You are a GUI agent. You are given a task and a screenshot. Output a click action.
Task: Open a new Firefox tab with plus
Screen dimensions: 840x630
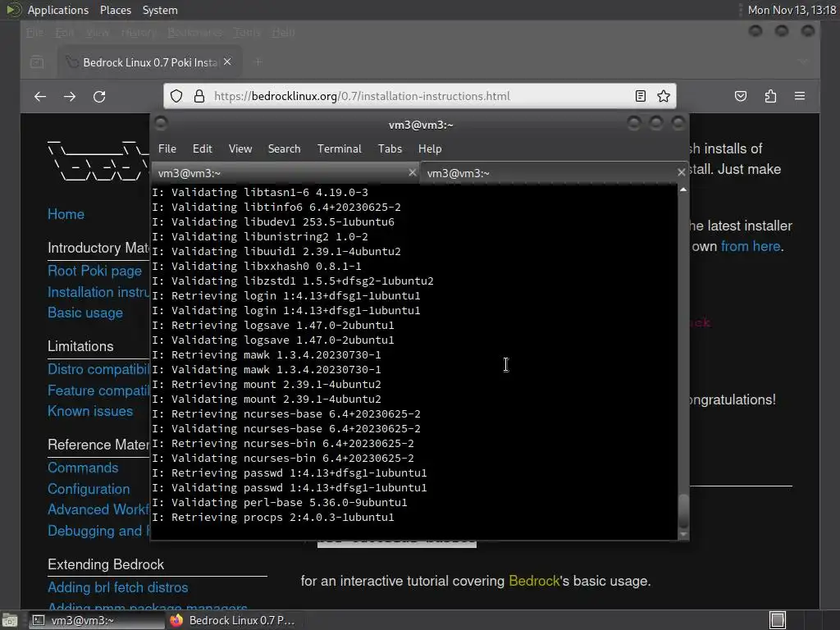point(258,62)
